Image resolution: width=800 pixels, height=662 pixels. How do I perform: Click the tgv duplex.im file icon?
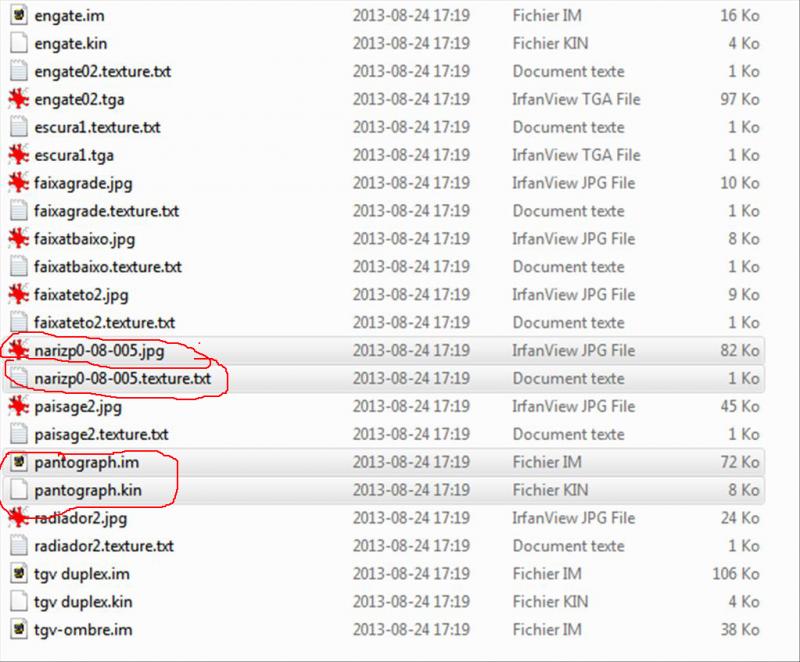(x=18, y=574)
